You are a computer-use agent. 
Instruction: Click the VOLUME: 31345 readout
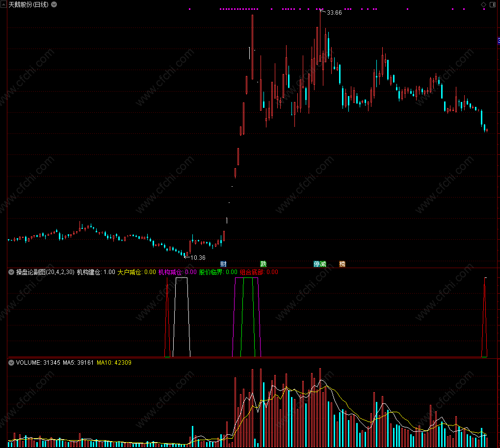point(38,363)
